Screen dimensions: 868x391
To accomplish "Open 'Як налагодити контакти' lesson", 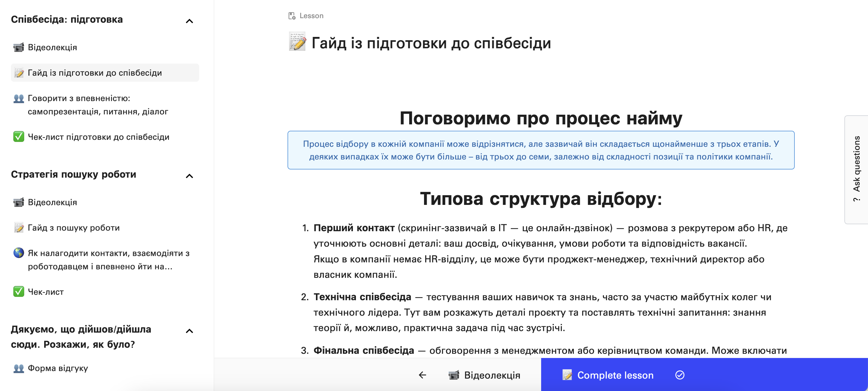I will tap(105, 260).
